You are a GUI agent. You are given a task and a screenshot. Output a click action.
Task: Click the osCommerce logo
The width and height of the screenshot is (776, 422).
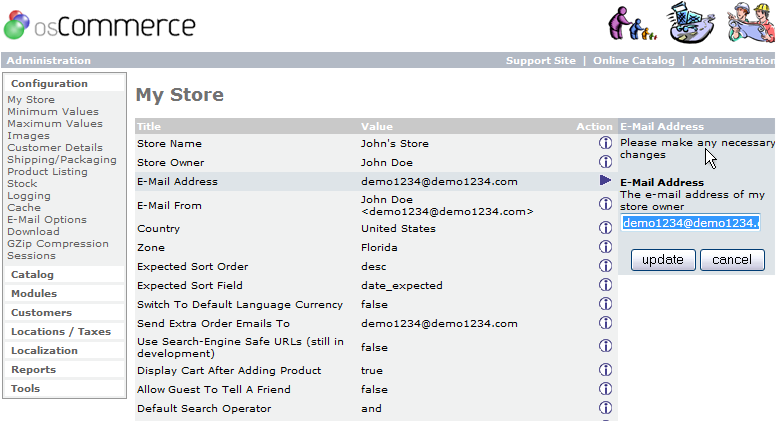tap(99, 25)
